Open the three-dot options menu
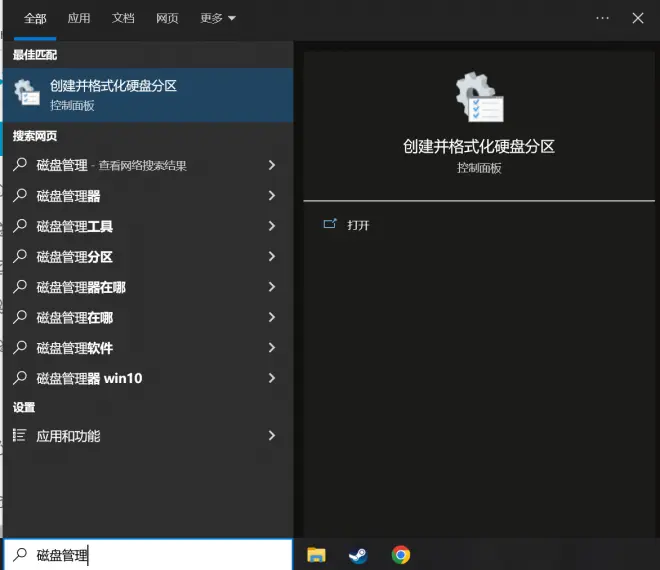660x570 pixels. (x=602, y=18)
